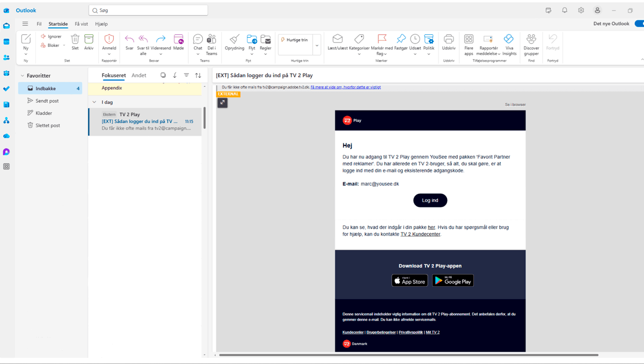Screen dimensions: 644x364
Task: Open OneDrive cloud icon in left rail
Action: pyautogui.click(x=6, y=136)
